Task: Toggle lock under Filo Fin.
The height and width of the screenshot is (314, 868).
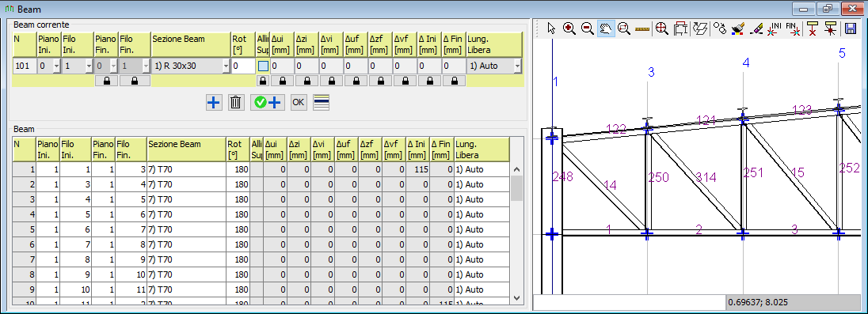Action: click(135, 81)
